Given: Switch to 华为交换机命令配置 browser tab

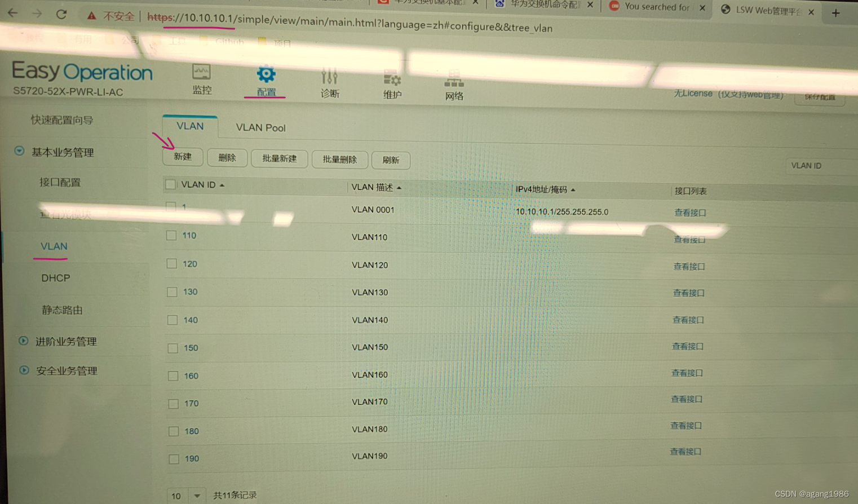Looking at the screenshot, I should tap(545, 5).
